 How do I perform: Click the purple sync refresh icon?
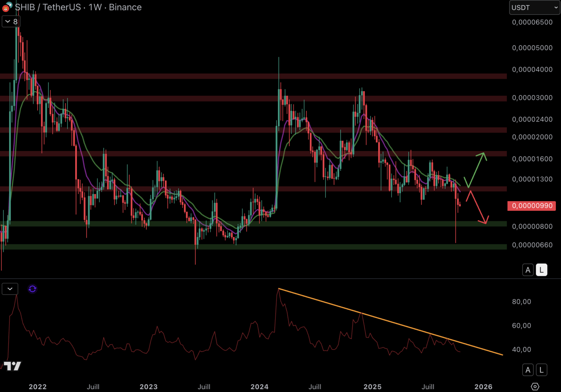pyautogui.click(x=32, y=289)
